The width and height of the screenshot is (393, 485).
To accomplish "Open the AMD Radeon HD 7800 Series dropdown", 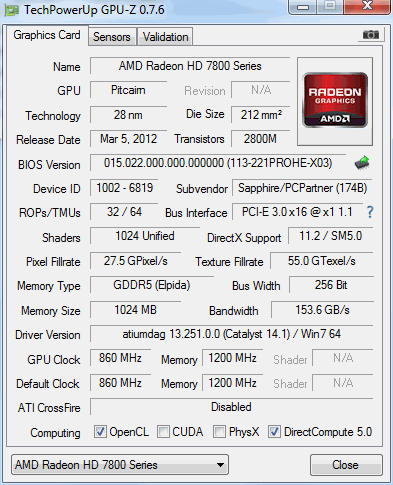I will (x=120, y=465).
